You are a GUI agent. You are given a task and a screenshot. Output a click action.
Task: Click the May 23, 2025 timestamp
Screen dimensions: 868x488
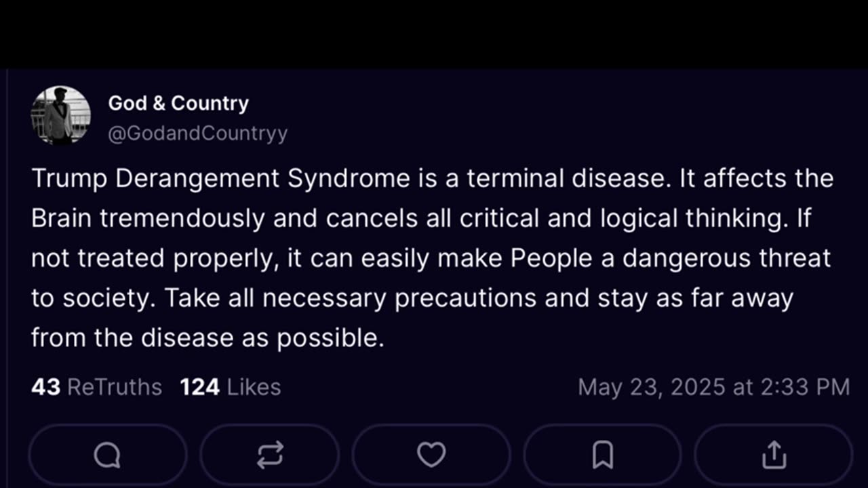[713, 387]
